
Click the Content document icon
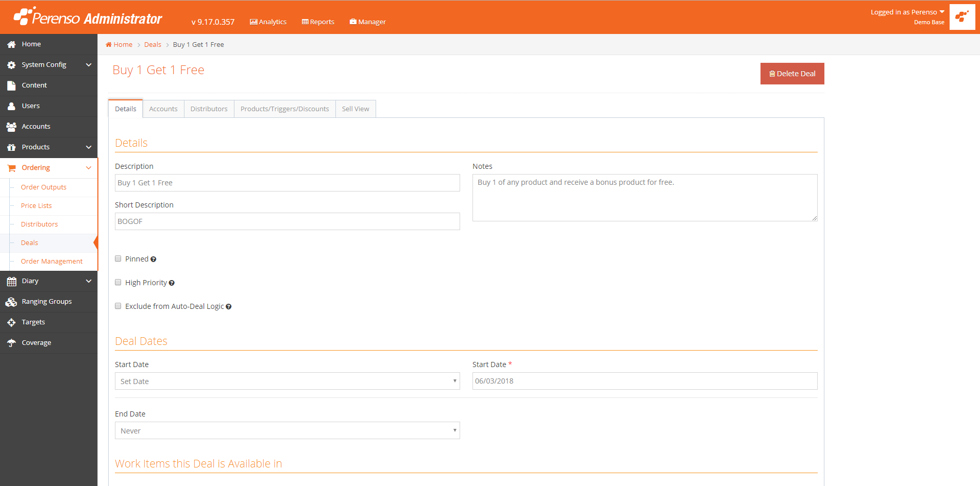(x=11, y=86)
